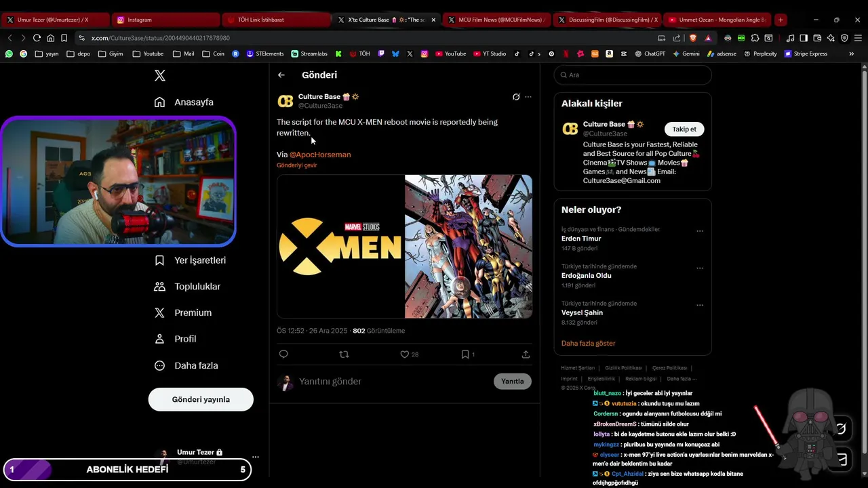Click Streamlabs bookmark
This screenshot has height=488, width=868.
point(309,54)
